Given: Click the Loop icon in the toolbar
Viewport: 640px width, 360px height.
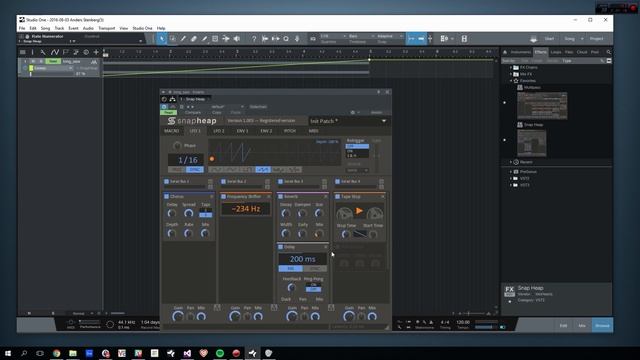Looking at the screenshot, I should point(286,39).
